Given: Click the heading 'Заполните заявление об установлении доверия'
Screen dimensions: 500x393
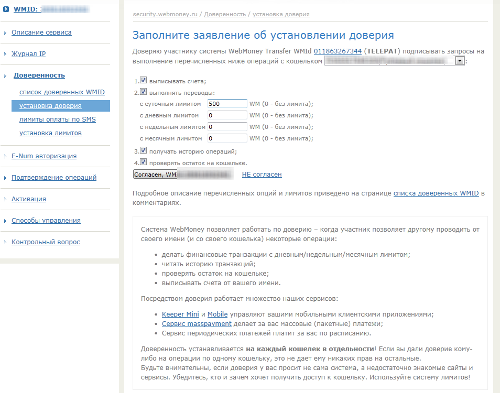Looking at the screenshot, I should click(x=263, y=35).
